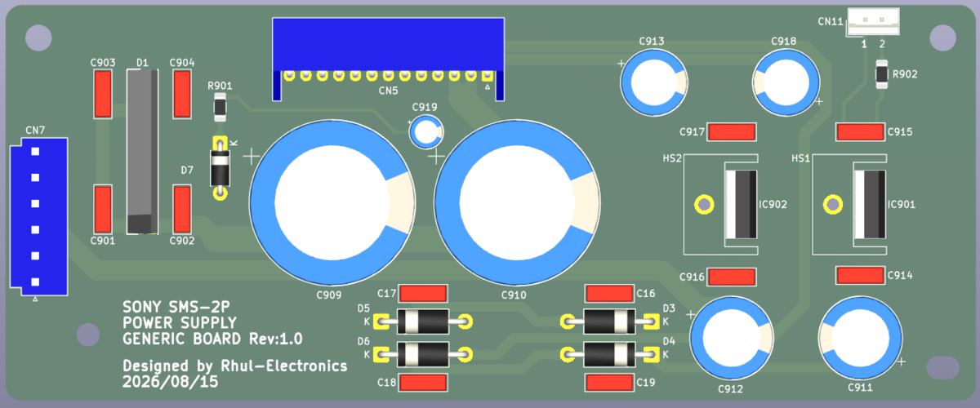Select red capacitor C915

pyautogui.click(x=861, y=131)
